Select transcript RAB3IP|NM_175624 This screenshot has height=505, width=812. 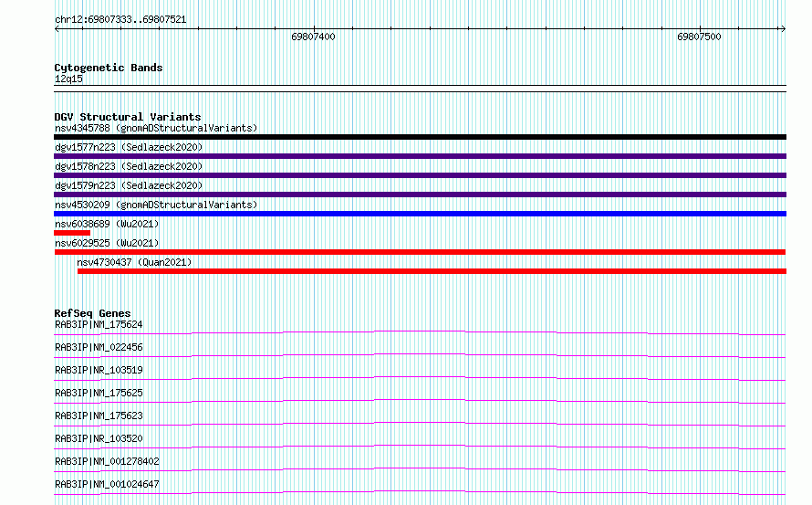(99, 324)
